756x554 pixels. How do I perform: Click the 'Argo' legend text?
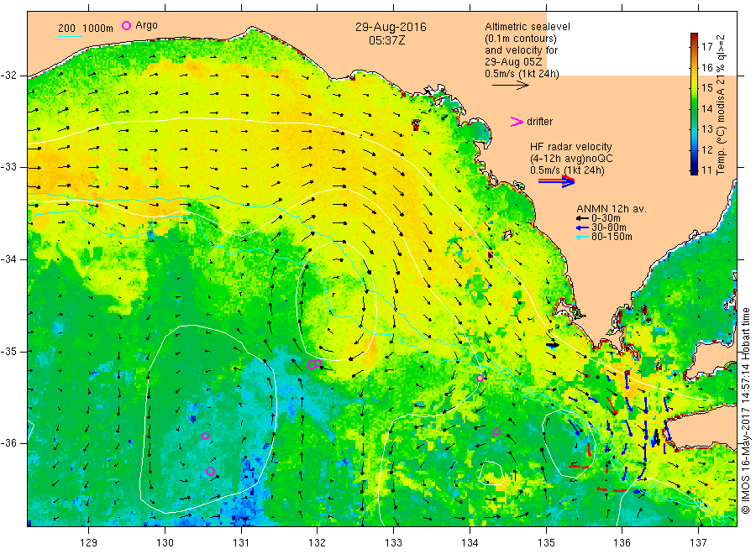tap(146, 25)
